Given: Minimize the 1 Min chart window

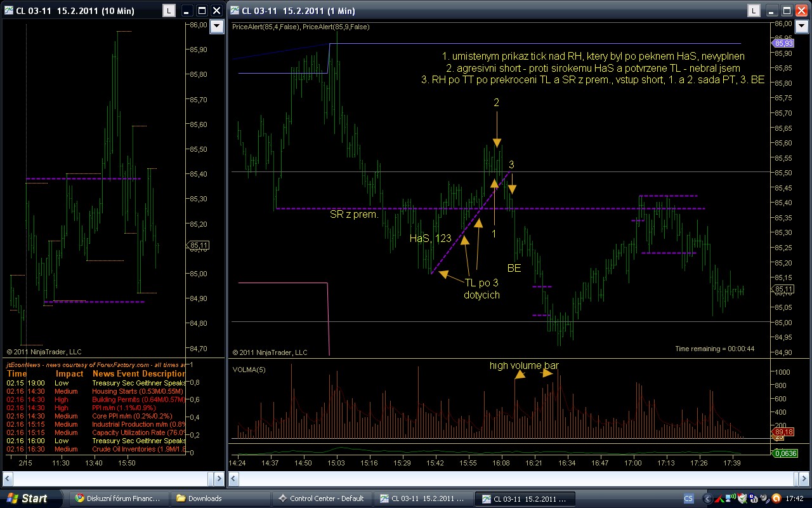Looking at the screenshot, I should pyautogui.click(x=773, y=11).
